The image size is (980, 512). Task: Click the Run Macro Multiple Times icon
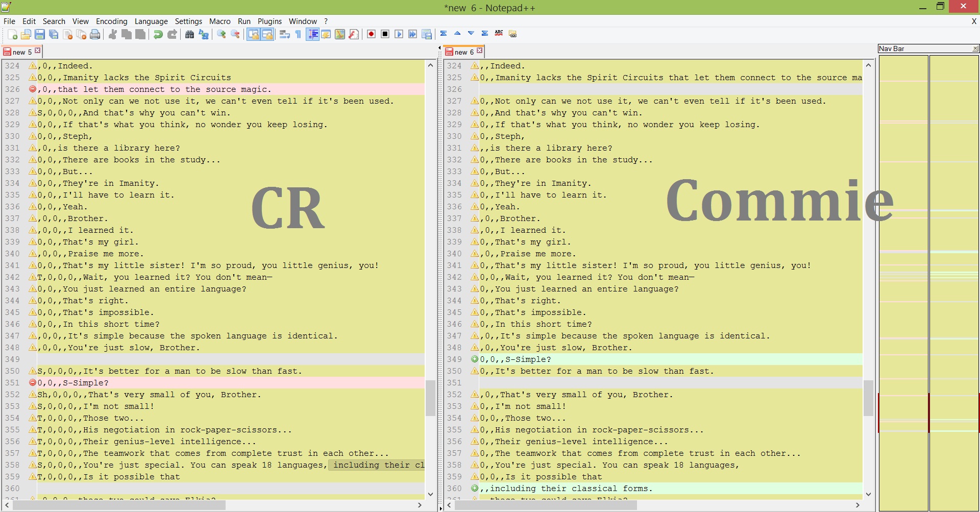[413, 34]
